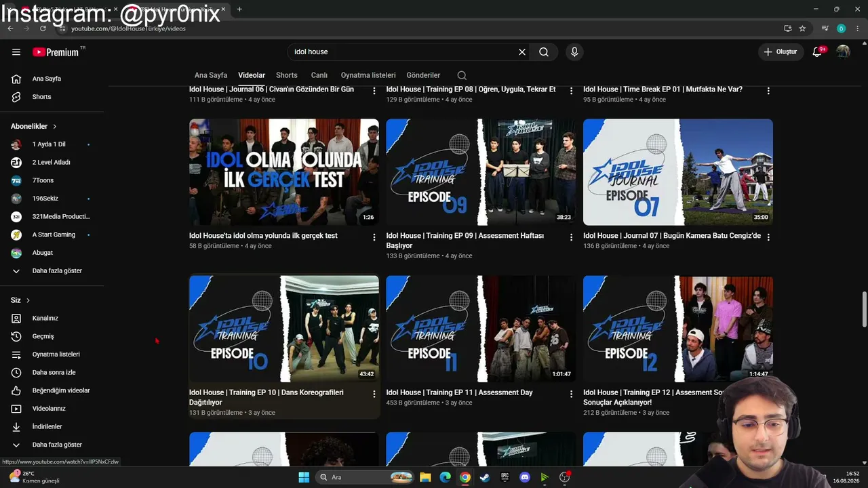Open options menu for Journal 07

(x=768, y=237)
